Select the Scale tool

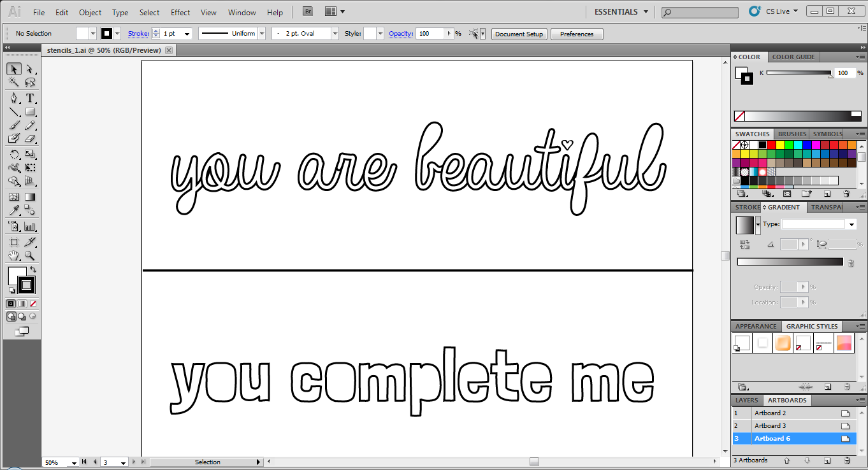tap(30, 154)
